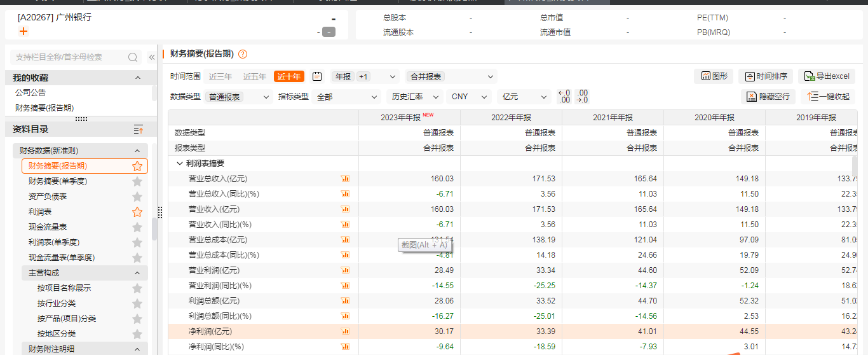This screenshot has width=868, height=355.
Task: Collapse the 利润表摘要 section
Action: pos(180,164)
